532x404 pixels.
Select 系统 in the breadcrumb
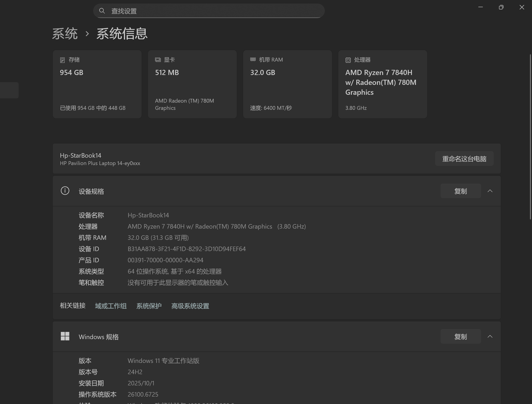pos(65,34)
